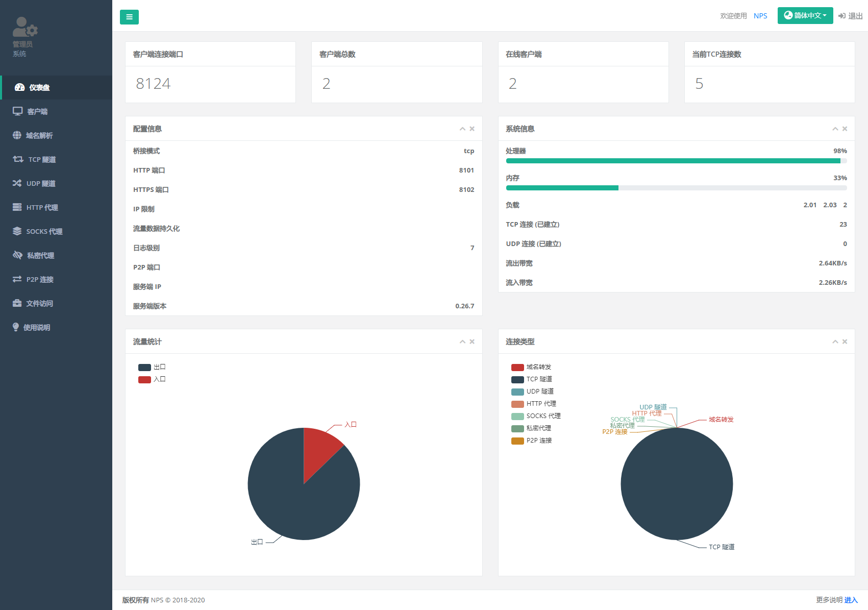
Task: Click the 进入 link in footer
Action: (x=851, y=600)
